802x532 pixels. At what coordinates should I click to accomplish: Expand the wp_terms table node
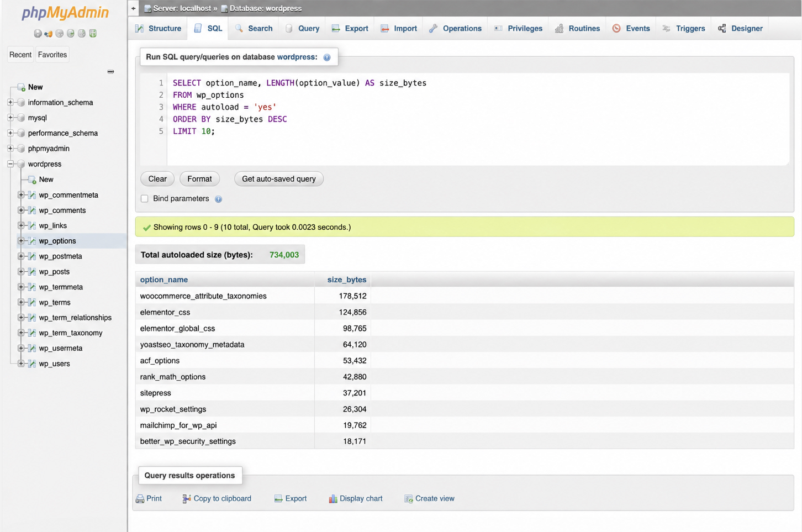coord(21,302)
